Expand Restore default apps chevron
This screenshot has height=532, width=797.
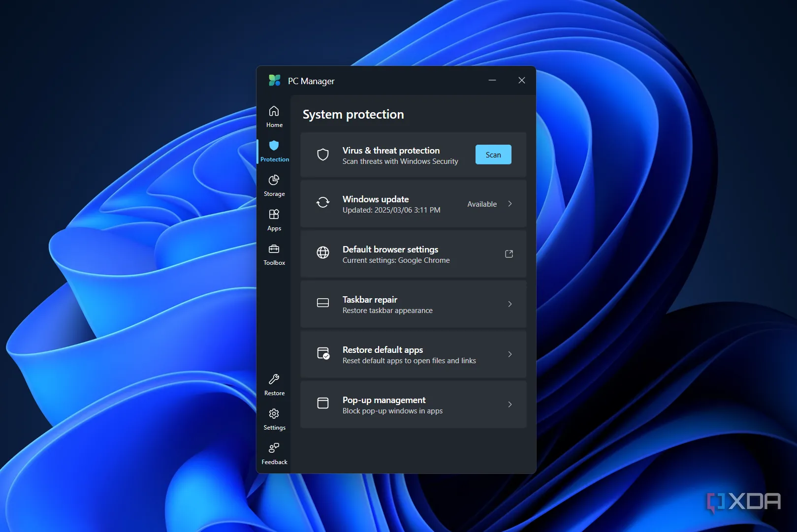point(510,354)
